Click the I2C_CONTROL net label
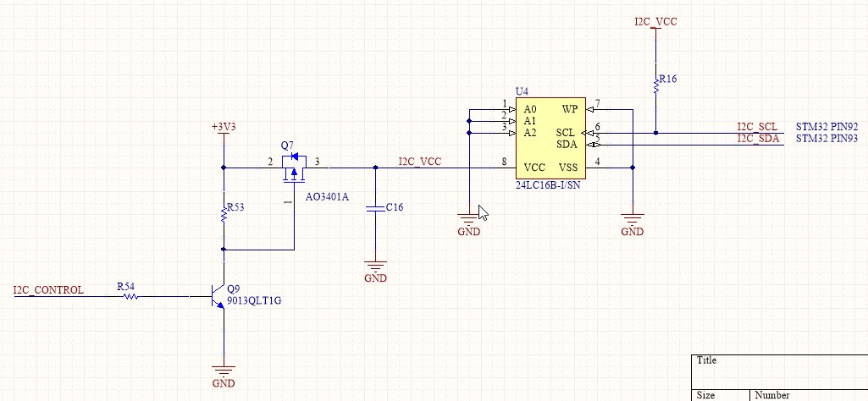 coord(48,290)
